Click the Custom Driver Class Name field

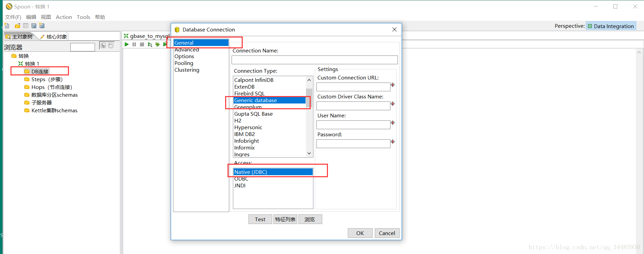click(353, 106)
